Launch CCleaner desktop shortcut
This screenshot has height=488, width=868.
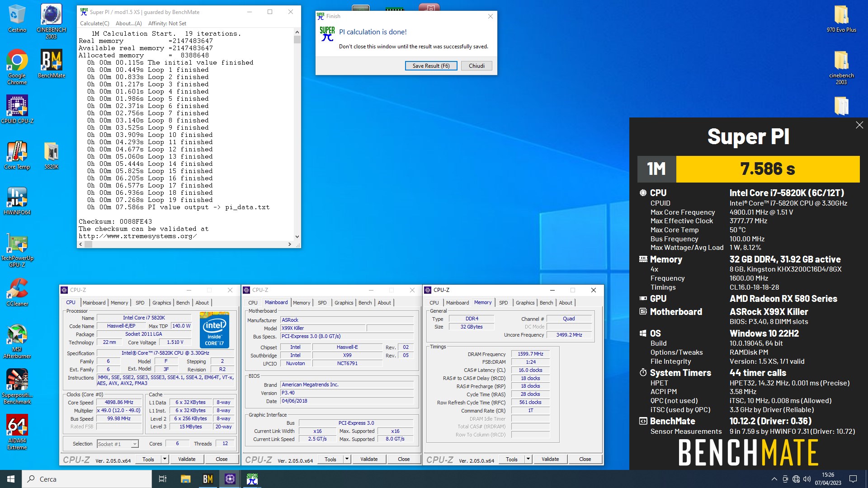(x=17, y=292)
